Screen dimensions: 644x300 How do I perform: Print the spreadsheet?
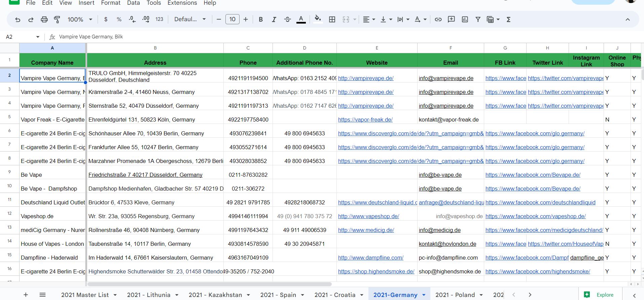44,20
